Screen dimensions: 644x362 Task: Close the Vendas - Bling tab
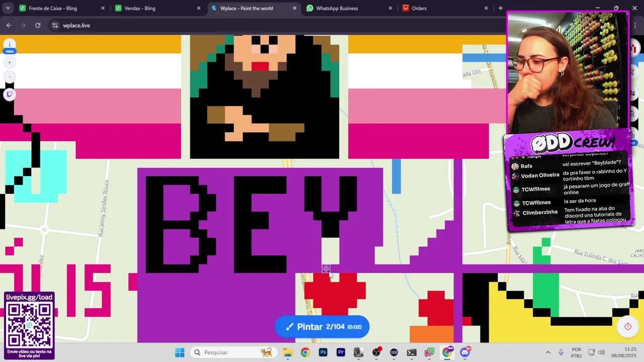199,8
